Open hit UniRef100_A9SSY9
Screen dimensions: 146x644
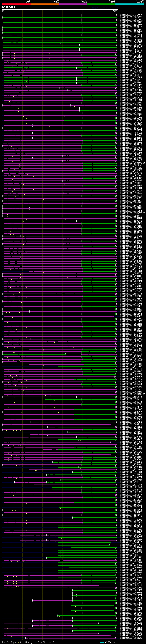[x=131, y=630]
